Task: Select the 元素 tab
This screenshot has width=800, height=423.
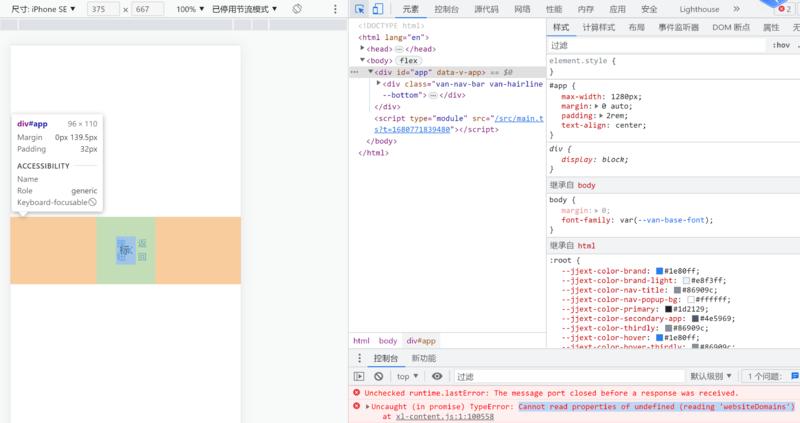Action: [x=410, y=9]
